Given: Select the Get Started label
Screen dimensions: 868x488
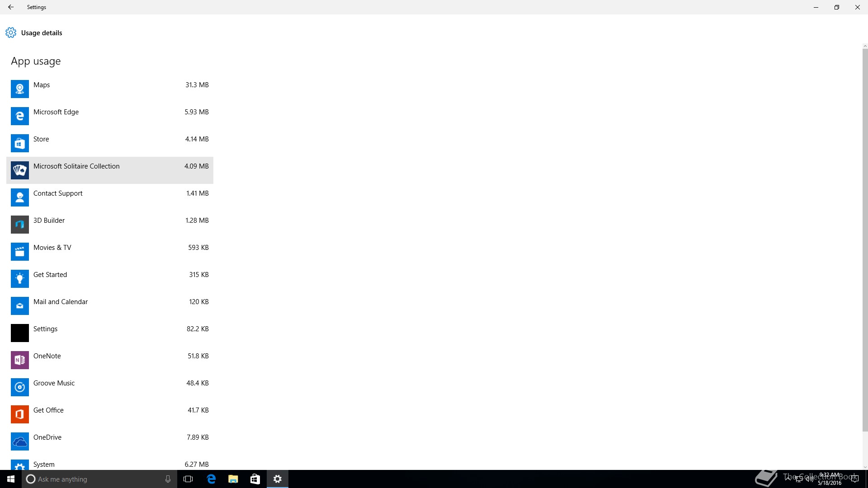Looking at the screenshot, I should tap(50, 275).
